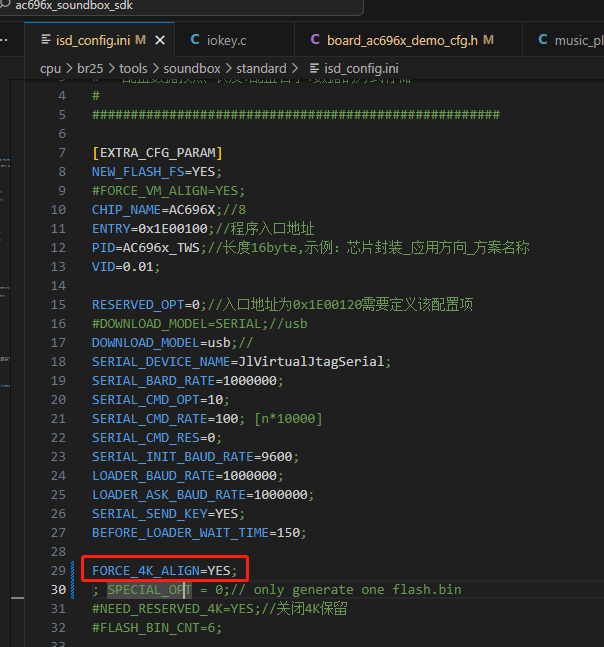Click the more actions ellipsis left of tabs
Image resolution: width=604 pixels, height=647 pixels.
4,40
